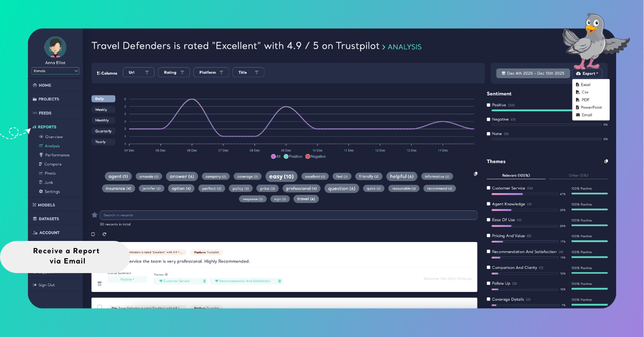Export the report to PowerPoint
Viewport: 644px width, 337px height.
tap(588, 107)
